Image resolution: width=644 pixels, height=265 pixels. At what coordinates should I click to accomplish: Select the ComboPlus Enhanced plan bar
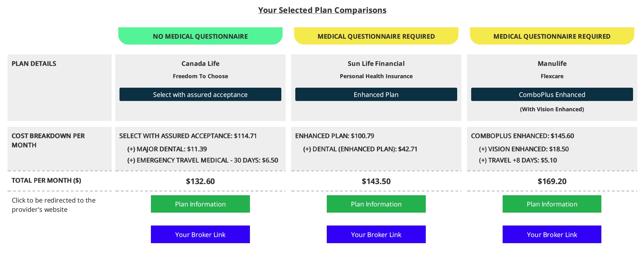[x=552, y=94]
